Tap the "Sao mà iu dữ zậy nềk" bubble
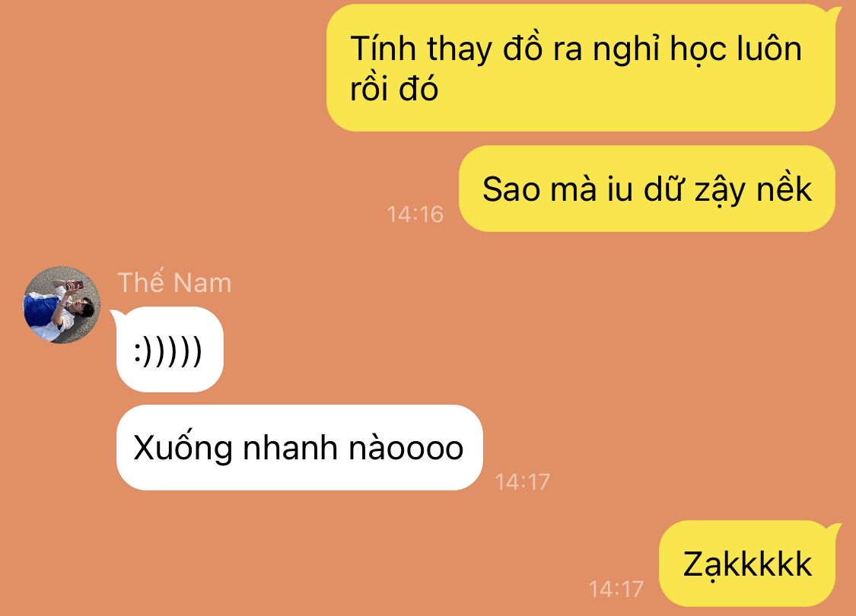This screenshot has height=616, width=856. coord(647,189)
